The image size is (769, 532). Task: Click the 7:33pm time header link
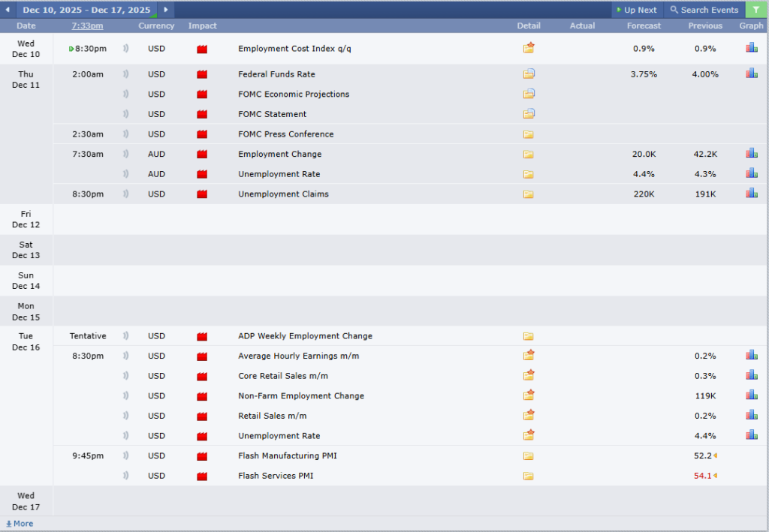88,26
